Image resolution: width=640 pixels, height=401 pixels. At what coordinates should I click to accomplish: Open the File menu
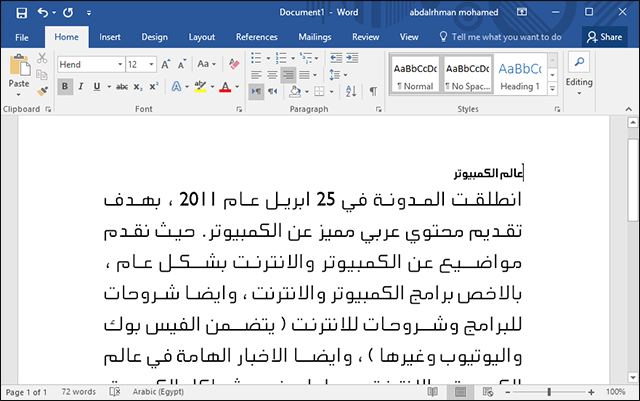click(22, 37)
